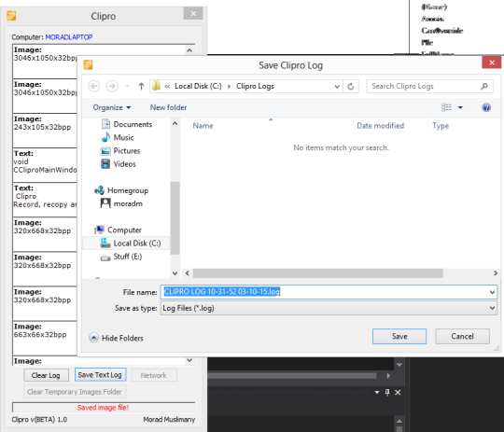Image resolution: width=504 pixels, height=432 pixels.
Task: Click file list scroll right arrow
Action: [x=496, y=273]
